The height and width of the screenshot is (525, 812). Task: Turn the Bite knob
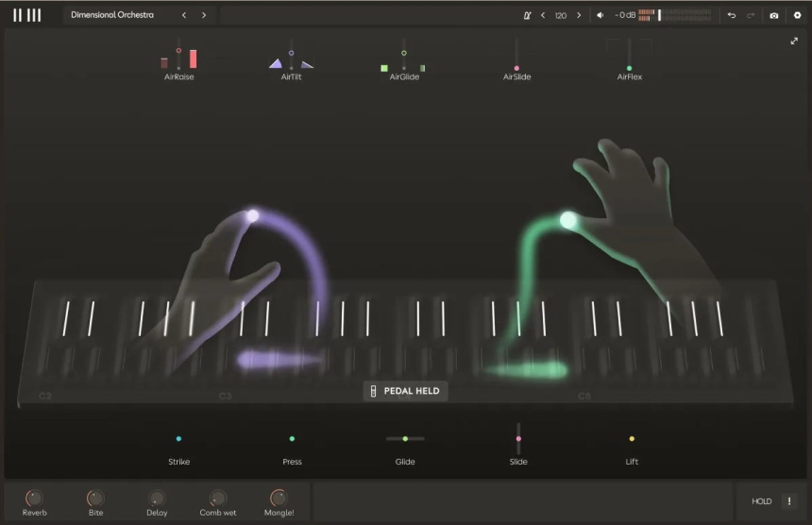pos(95,498)
